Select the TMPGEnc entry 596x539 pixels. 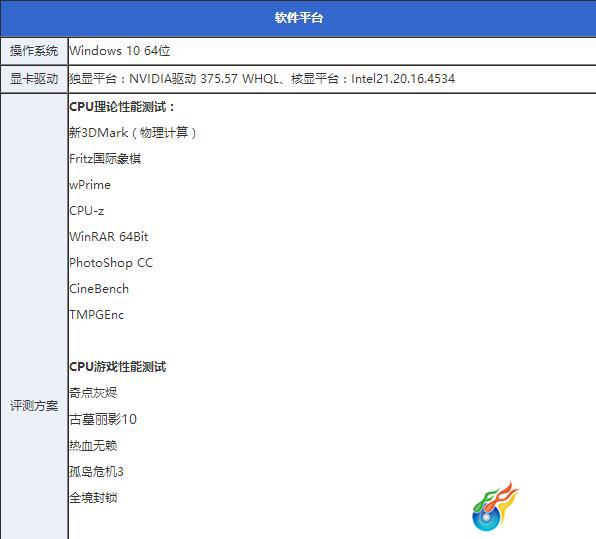click(97, 315)
